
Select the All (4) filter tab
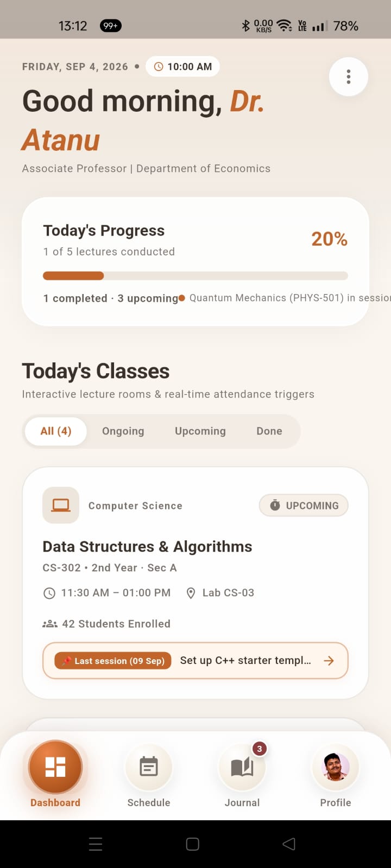click(56, 431)
